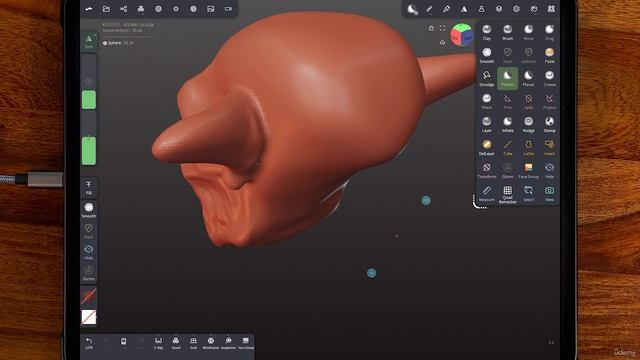
Task: Open the Symmetry triangle menu
Action: tap(464, 9)
